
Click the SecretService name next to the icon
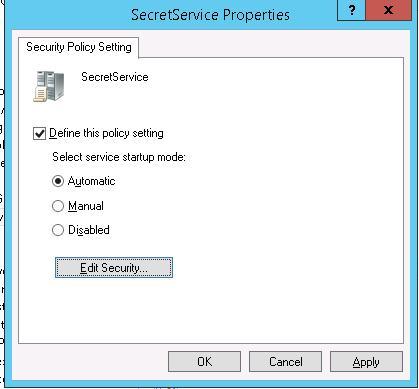(x=115, y=77)
